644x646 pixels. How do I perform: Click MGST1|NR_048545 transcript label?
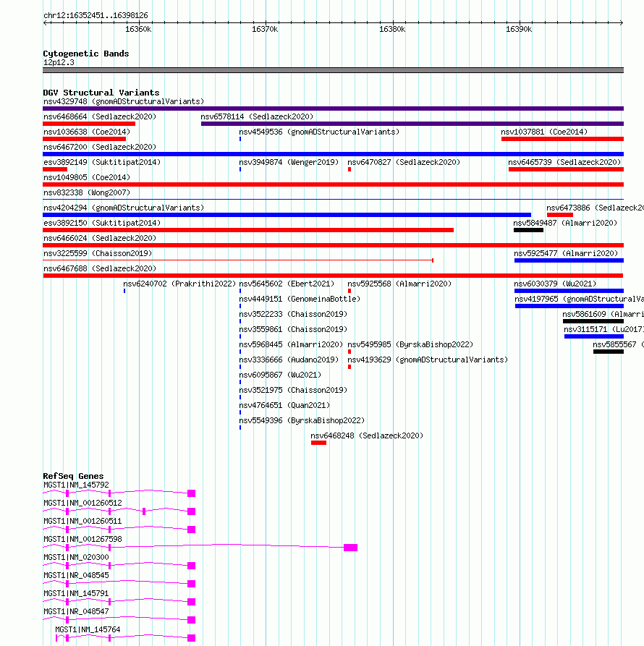[x=76, y=576]
